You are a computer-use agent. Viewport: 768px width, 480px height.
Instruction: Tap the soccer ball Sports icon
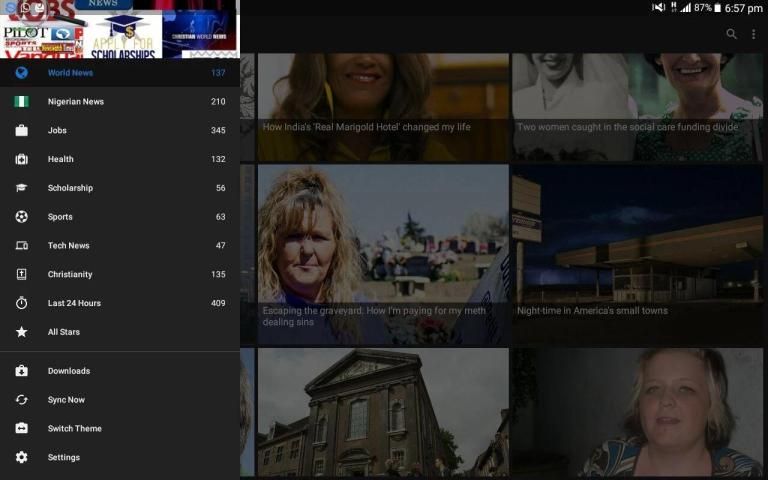[x=22, y=217]
